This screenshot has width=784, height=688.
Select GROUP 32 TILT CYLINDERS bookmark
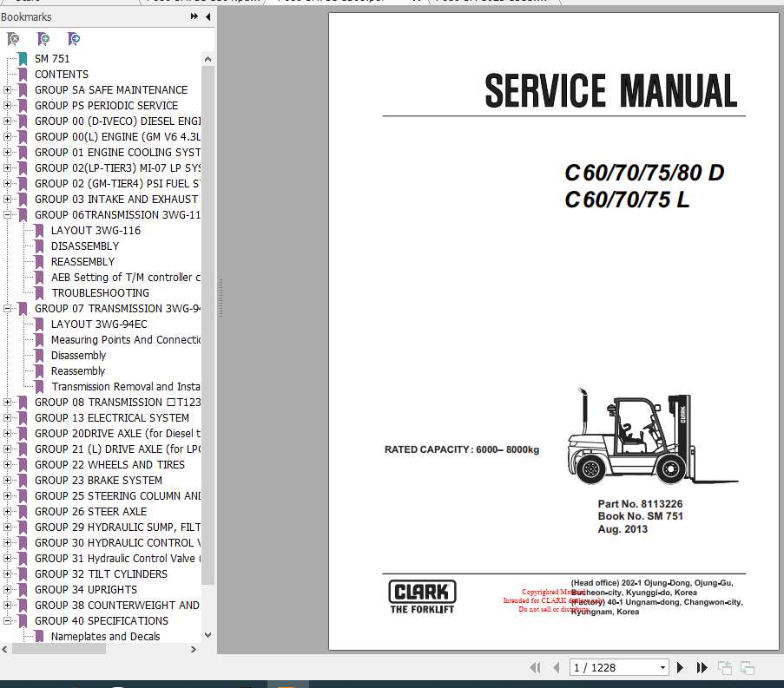pyautogui.click(x=101, y=574)
